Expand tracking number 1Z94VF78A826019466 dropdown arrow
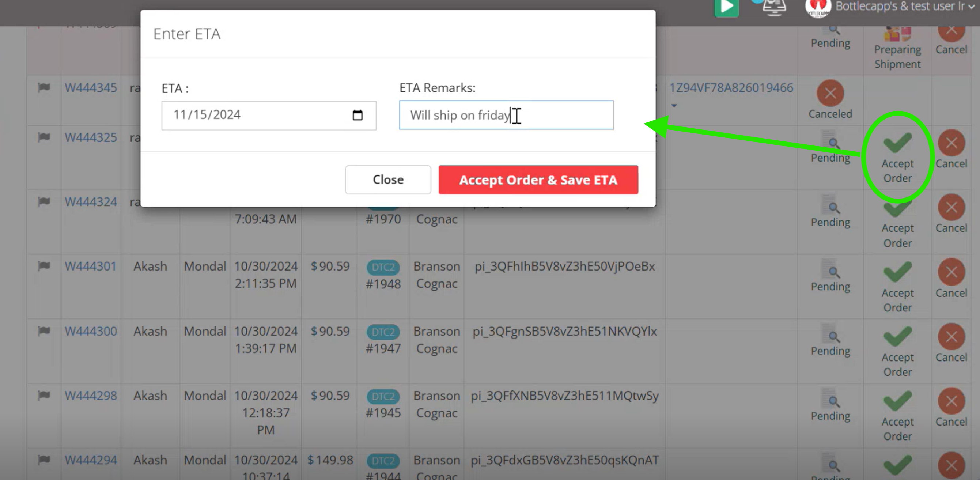The image size is (980, 480). point(674,105)
